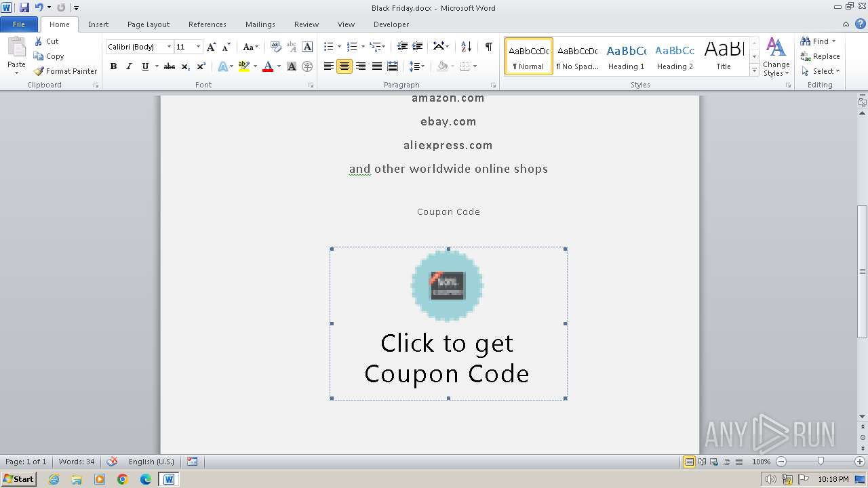The width and height of the screenshot is (868, 488).
Task: Apply the text highlight color
Action: (243, 66)
